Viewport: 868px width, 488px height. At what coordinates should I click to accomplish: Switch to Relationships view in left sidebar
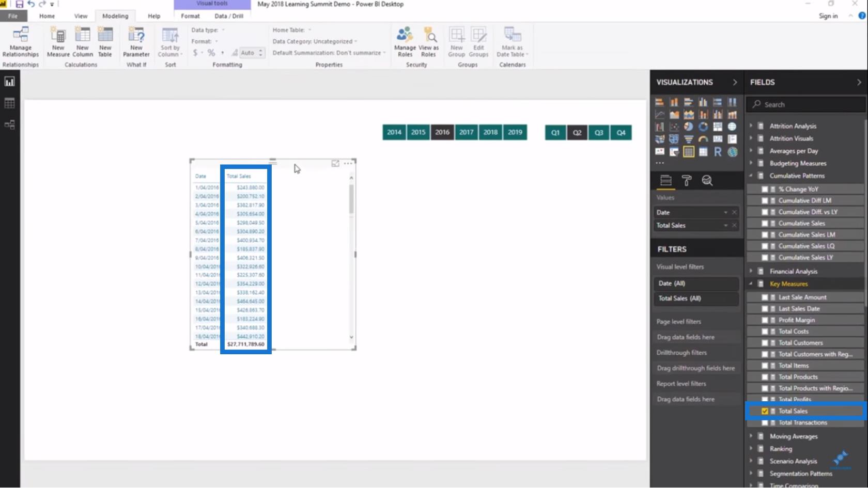tap(9, 125)
